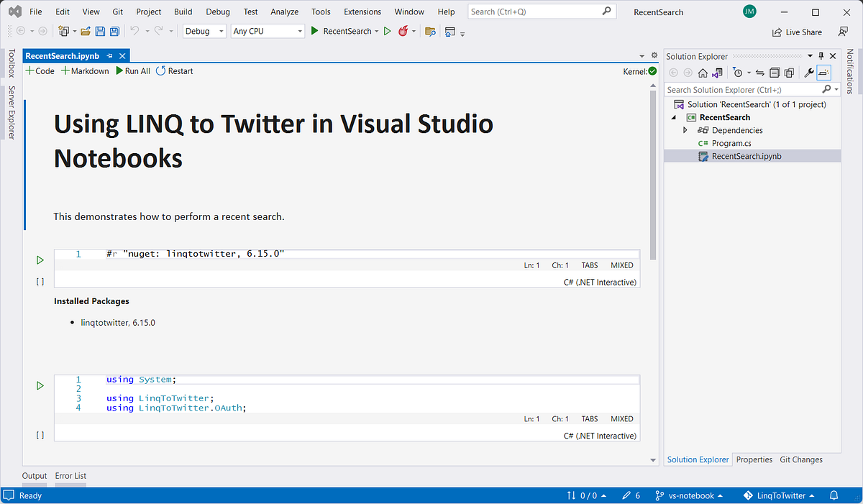Click the Live Share button
Screen dimensions: 863x504
pyautogui.click(x=797, y=32)
